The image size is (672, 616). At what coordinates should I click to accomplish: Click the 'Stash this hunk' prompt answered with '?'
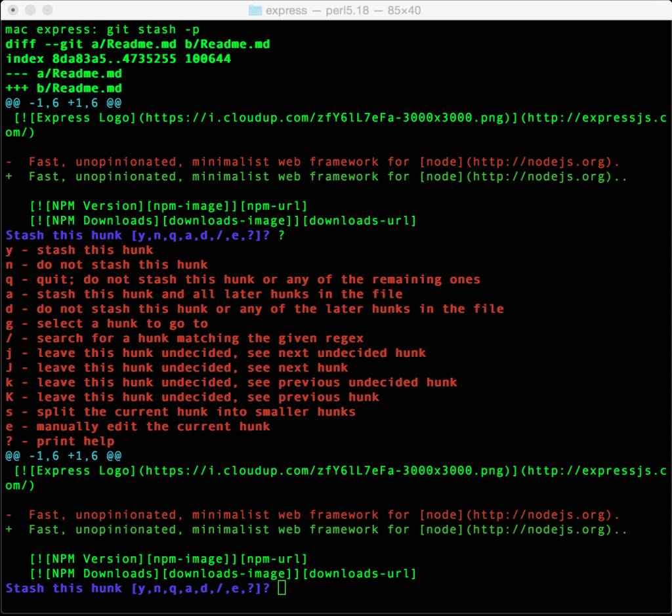(145, 235)
